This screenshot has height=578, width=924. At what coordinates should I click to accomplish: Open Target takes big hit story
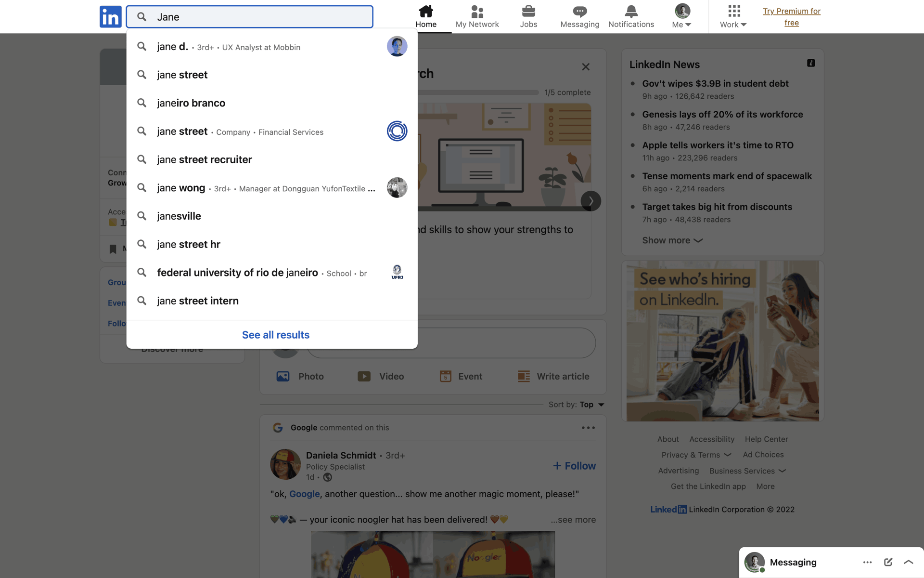point(717,207)
